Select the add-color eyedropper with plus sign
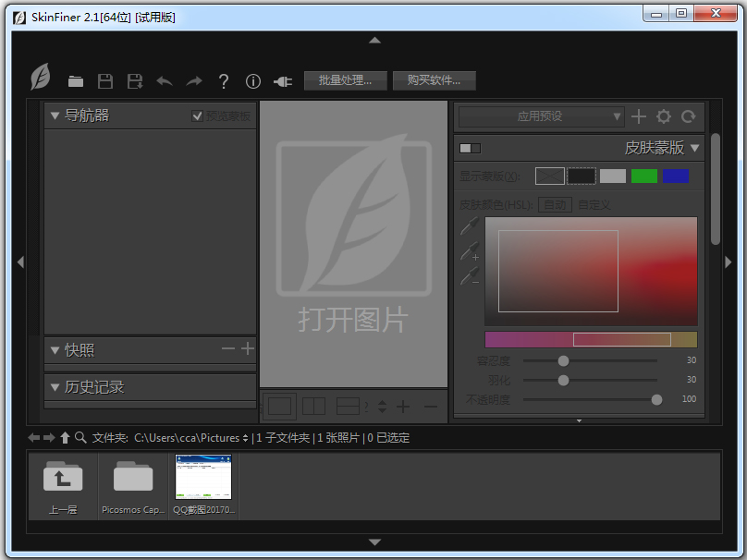Viewport: 747px width, 560px height. [470, 250]
